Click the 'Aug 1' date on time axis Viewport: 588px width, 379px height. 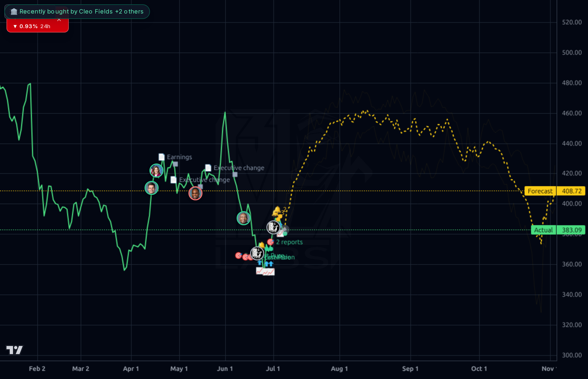pyautogui.click(x=339, y=369)
